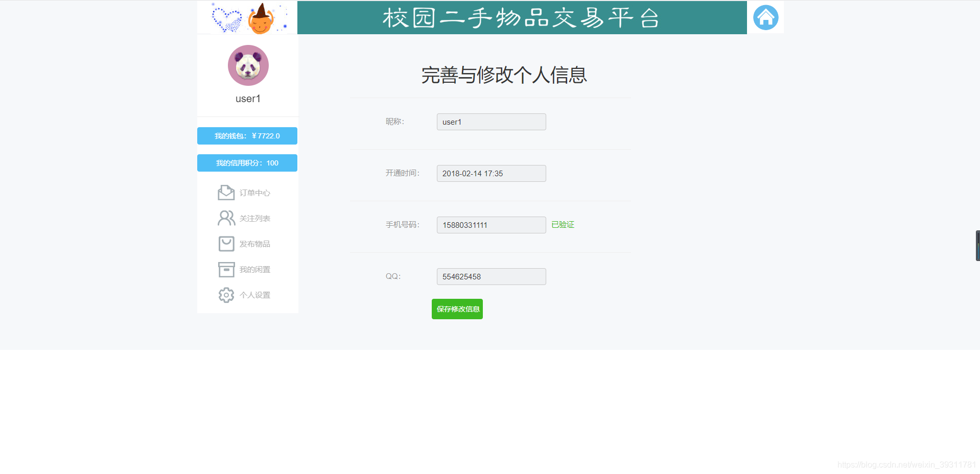This screenshot has height=474, width=980.
Task: Select the 个人设置 gear icon
Action: (226, 295)
